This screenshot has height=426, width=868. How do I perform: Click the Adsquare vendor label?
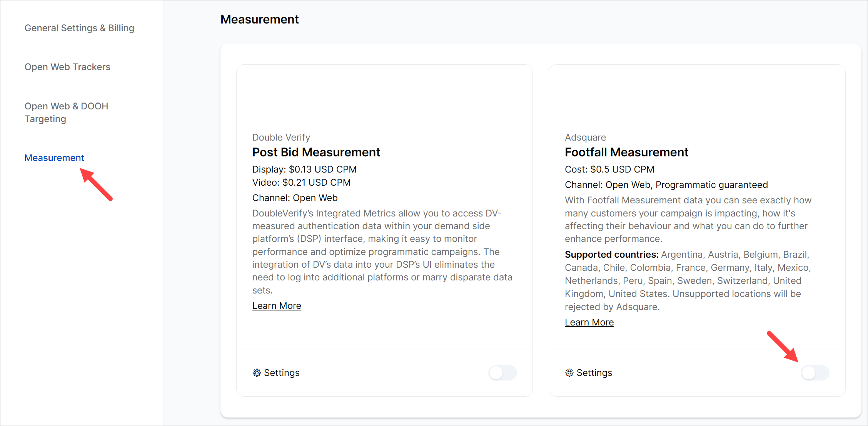pos(585,138)
